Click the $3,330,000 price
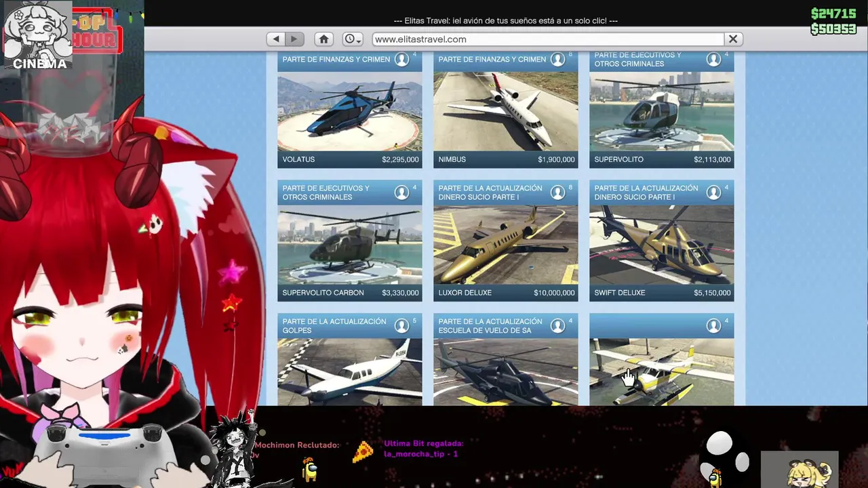Image resolution: width=868 pixels, height=488 pixels. tap(400, 293)
